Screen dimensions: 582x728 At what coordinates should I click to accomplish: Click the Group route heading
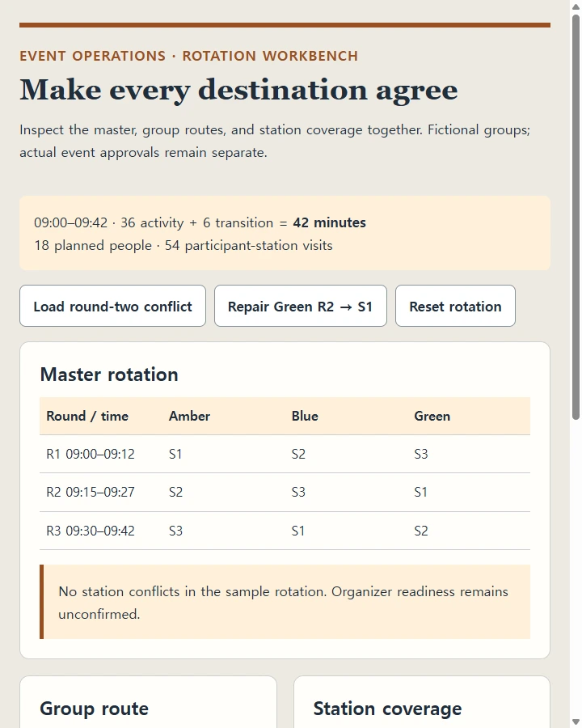point(95,709)
